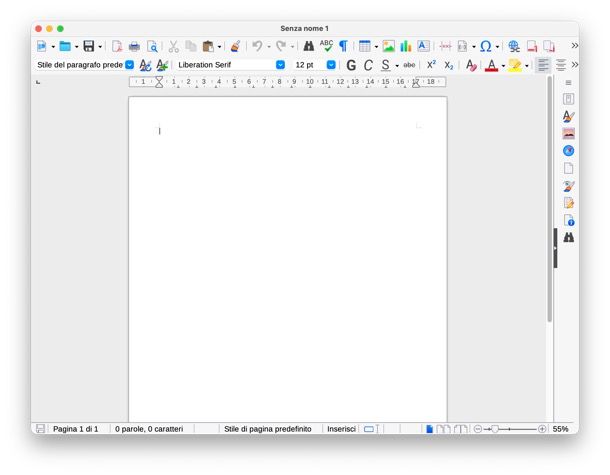Viewport: 610px width, 475px height.
Task: Open the sidebar Navigator compass icon
Action: click(568, 151)
